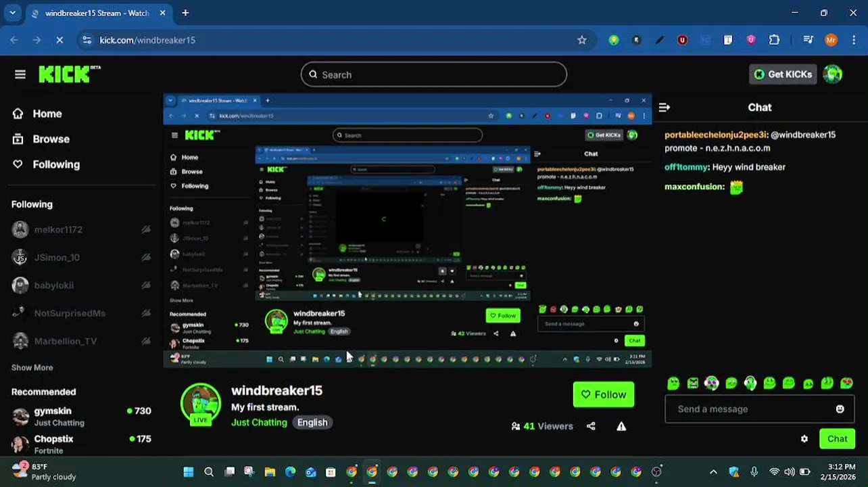868x487 pixels.
Task: Open the Kick hamburger sidebar menu
Action: (x=20, y=74)
